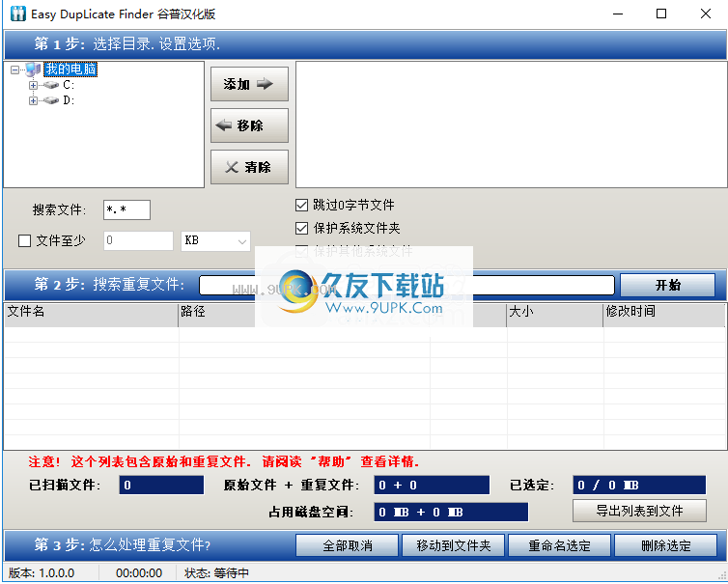This screenshot has width=728, height=584.
Task: Click the 开始 start button
Action: (x=667, y=285)
